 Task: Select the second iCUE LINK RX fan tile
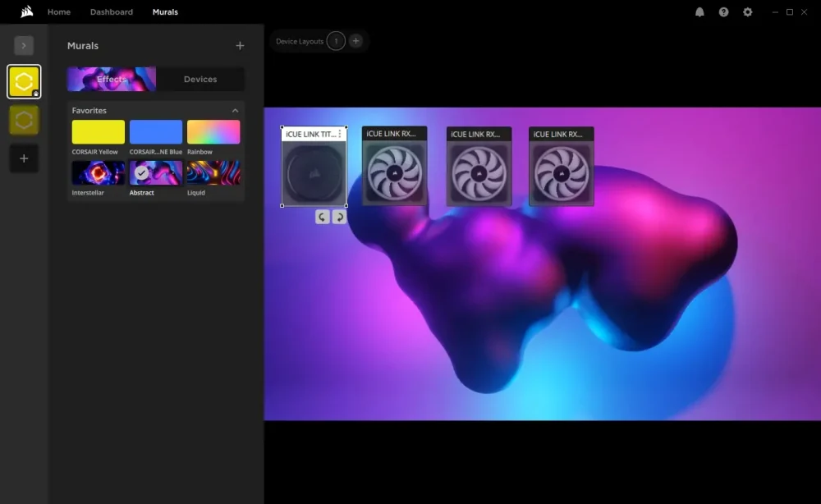(x=479, y=167)
